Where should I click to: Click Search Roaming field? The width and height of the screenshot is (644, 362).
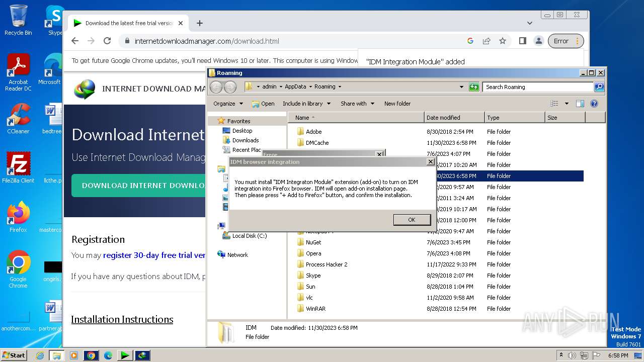(538, 87)
